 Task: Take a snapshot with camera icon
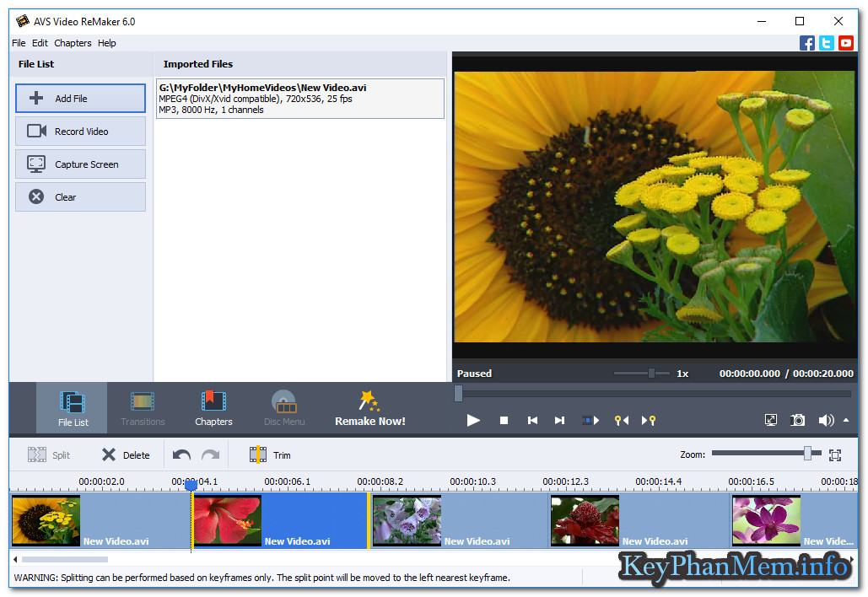pos(798,421)
